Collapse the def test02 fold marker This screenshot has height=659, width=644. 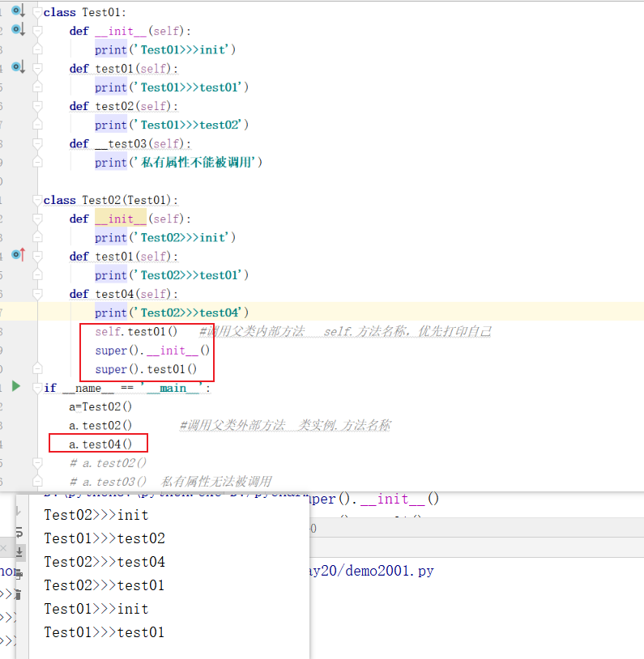pos(37,106)
